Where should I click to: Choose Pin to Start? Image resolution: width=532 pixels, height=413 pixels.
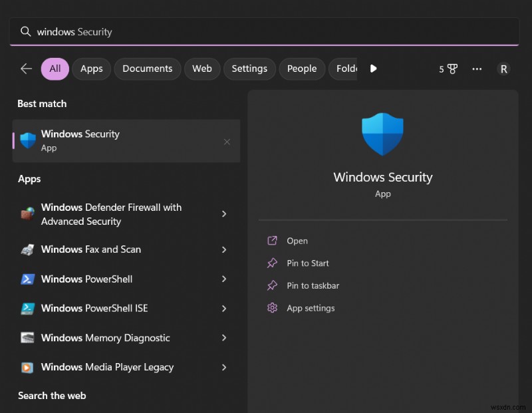click(308, 263)
